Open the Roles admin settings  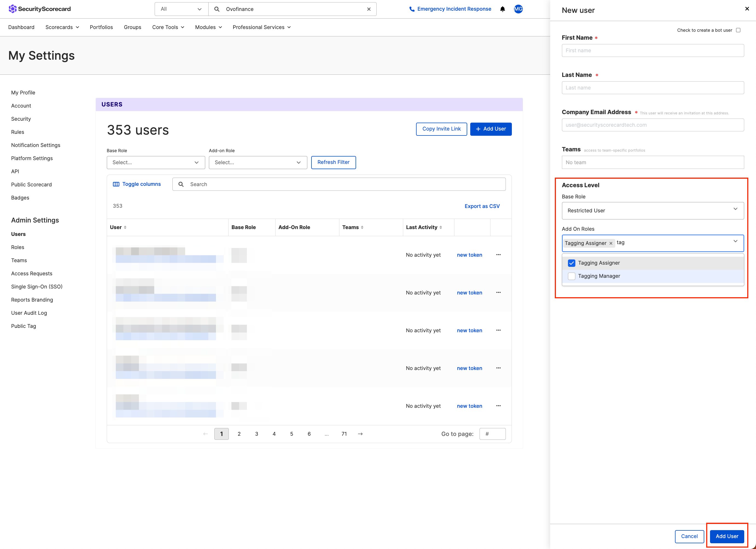point(18,247)
